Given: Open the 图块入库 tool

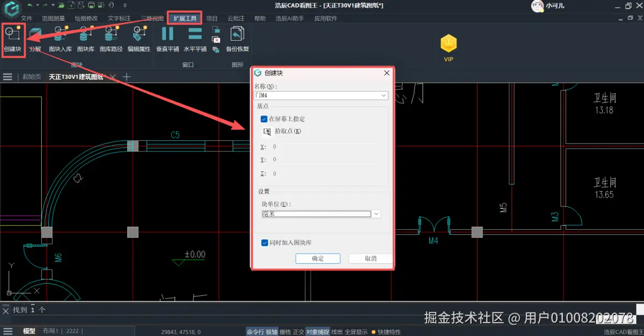Looking at the screenshot, I should [x=60, y=39].
